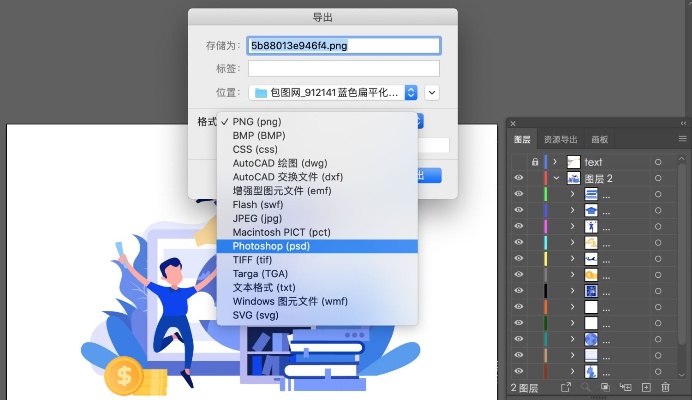
Task: Expand the jumping man sublayer chevron
Action: (x=572, y=226)
